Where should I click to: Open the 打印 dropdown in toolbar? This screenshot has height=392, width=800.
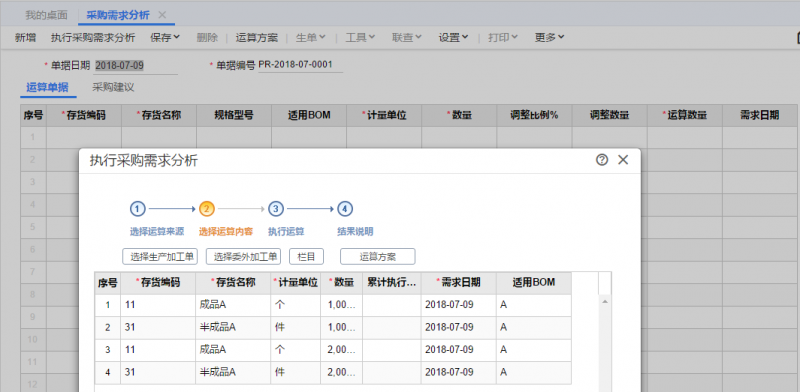[503, 37]
